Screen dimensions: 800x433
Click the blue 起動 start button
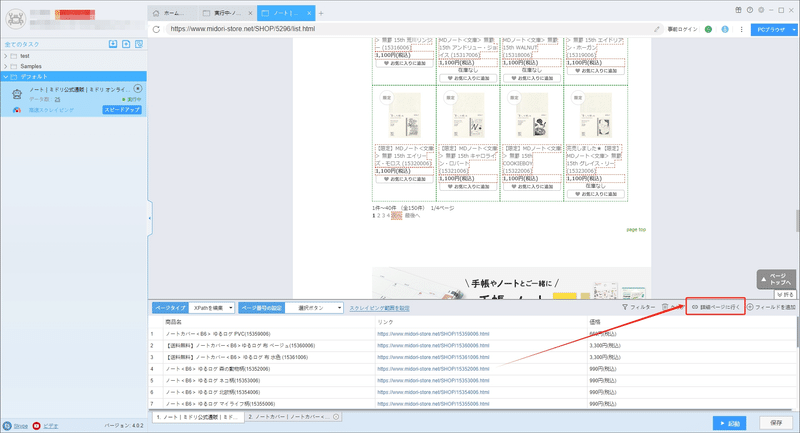pyautogui.click(x=729, y=423)
